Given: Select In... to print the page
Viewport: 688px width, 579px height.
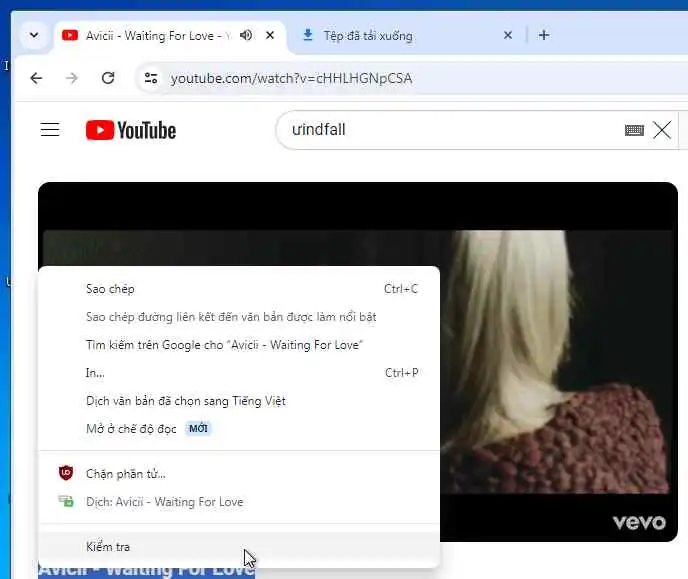Looking at the screenshot, I should pyautogui.click(x=239, y=373).
